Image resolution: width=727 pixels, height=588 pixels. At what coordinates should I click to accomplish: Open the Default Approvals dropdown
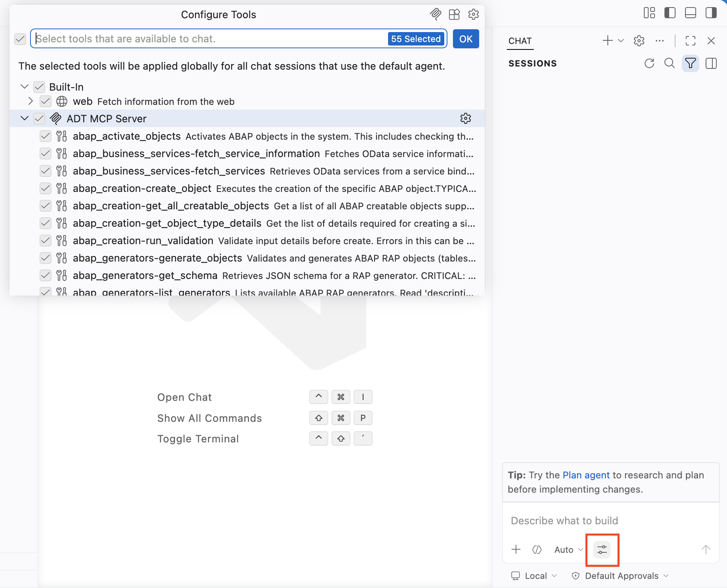tap(620, 576)
